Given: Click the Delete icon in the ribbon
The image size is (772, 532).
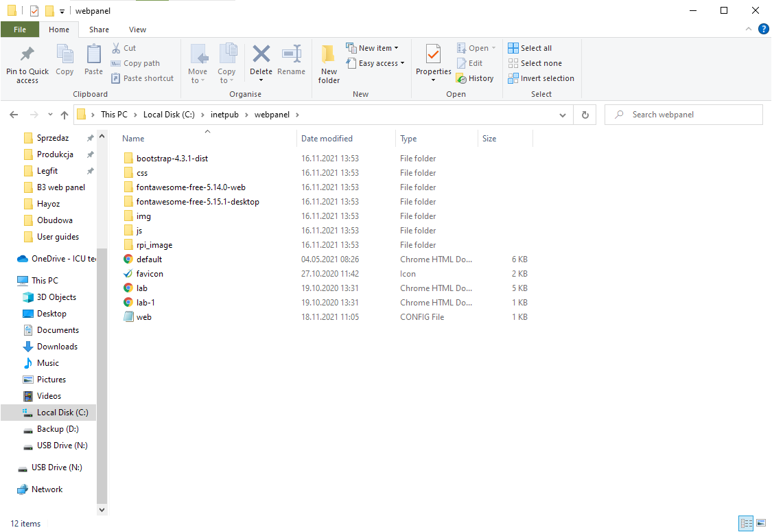Looking at the screenshot, I should (261, 55).
